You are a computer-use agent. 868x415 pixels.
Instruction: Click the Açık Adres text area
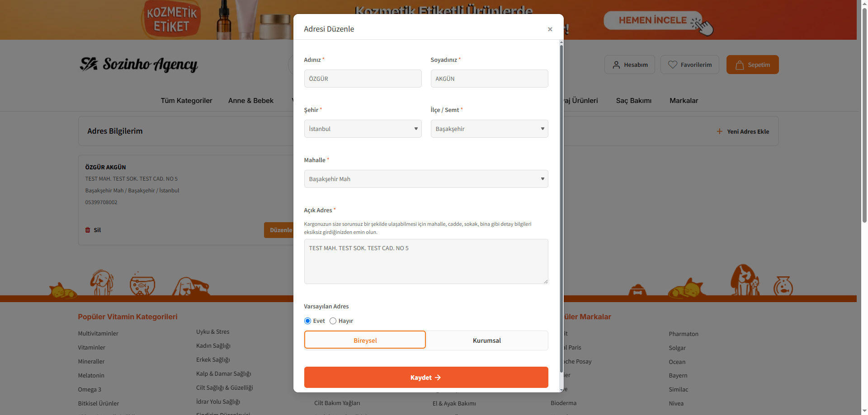426,261
